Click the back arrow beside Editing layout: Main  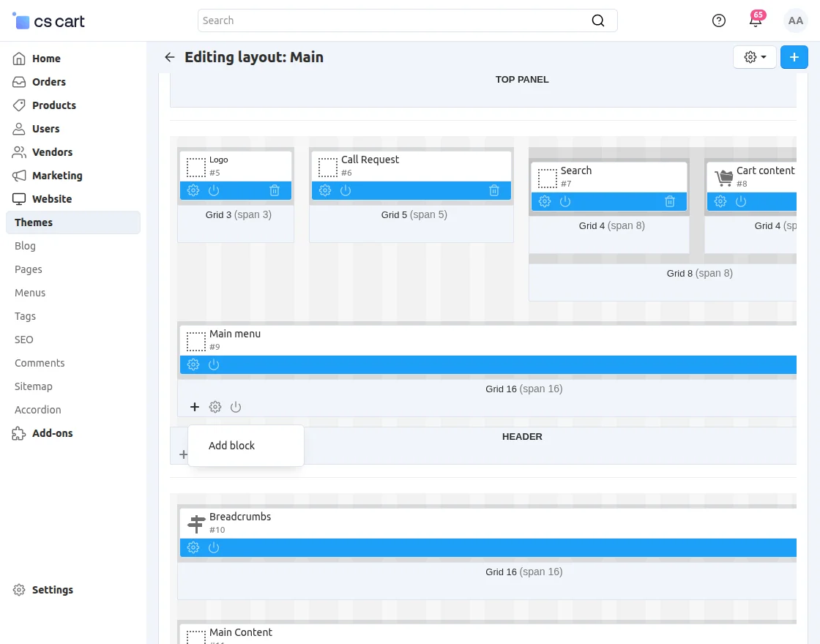click(x=169, y=57)
